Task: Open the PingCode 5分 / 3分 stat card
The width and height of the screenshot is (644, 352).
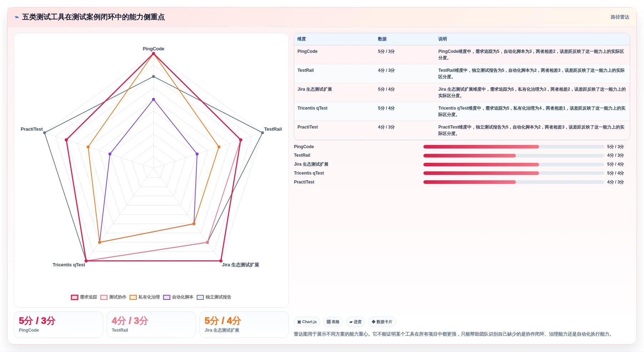Action: (x=59, y=325)
